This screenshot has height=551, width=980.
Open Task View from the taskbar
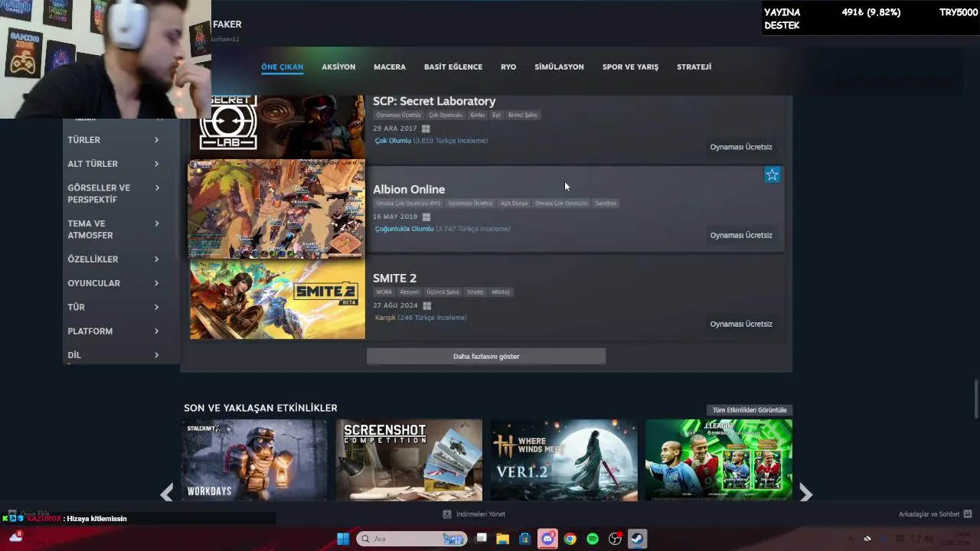(x=481, y=539)
